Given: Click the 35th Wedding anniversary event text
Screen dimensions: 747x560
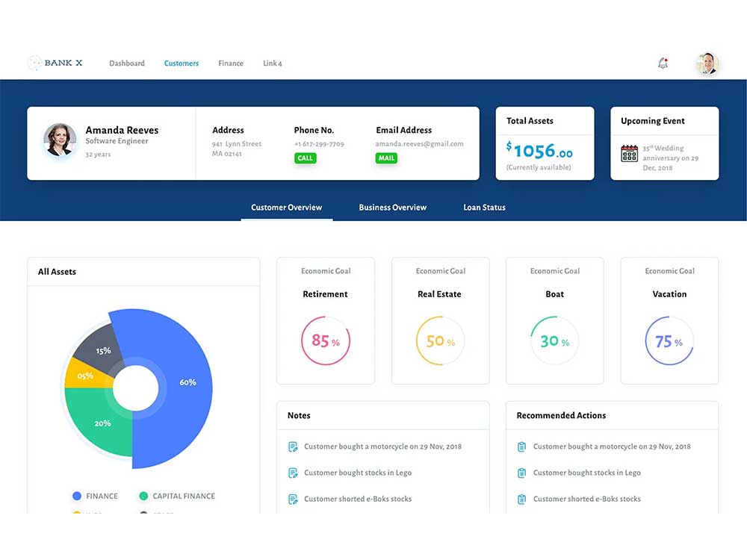Looking at the screenshot, I should (x=670, y=158).
